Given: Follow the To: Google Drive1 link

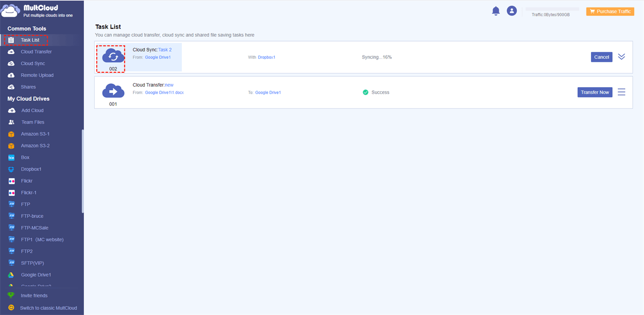Looking at the screenshot, I should (268, 93).
